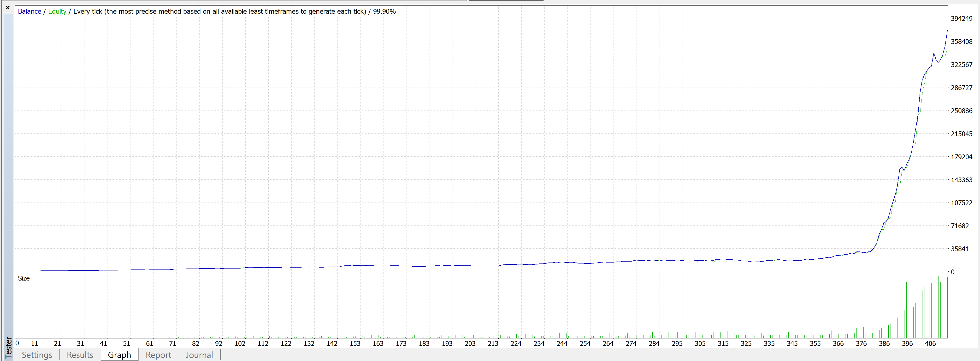
Task: Click trade number 406 on horizontal axis
Action: [930, 343]
